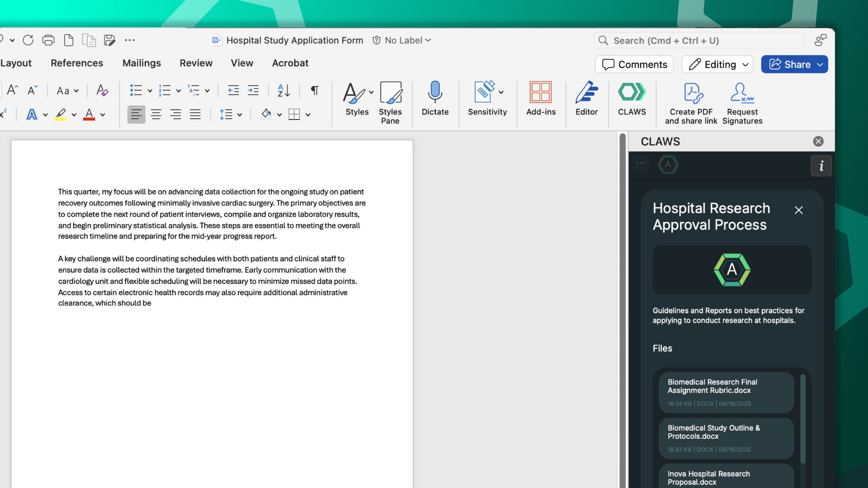The width and height of the screenshot is (868, 488).
Task: Switch to the References tab
Action: coord(77,63)
